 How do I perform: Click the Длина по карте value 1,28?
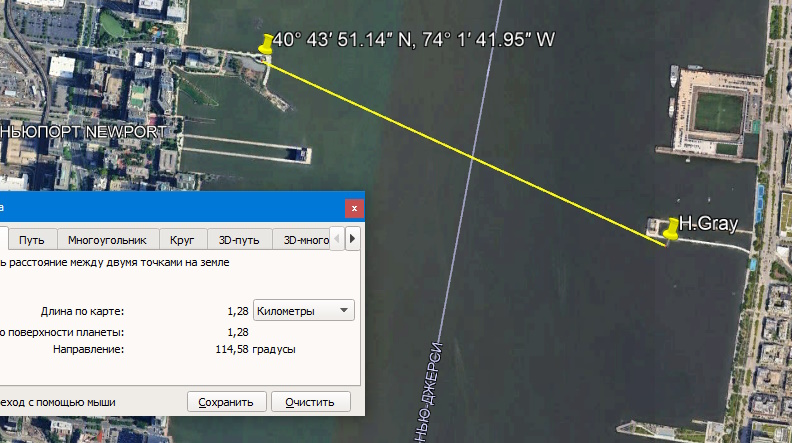[238, 311]
